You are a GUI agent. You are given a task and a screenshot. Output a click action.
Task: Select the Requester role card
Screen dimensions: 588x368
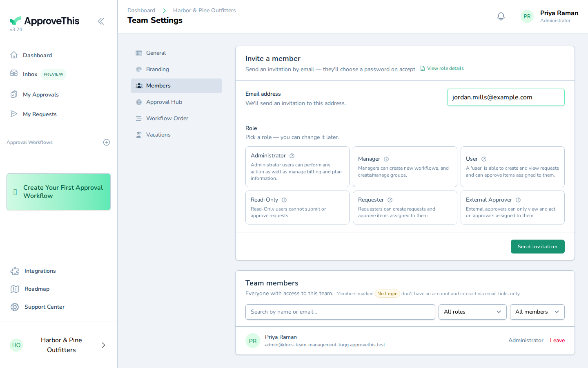tap(405, 207)
